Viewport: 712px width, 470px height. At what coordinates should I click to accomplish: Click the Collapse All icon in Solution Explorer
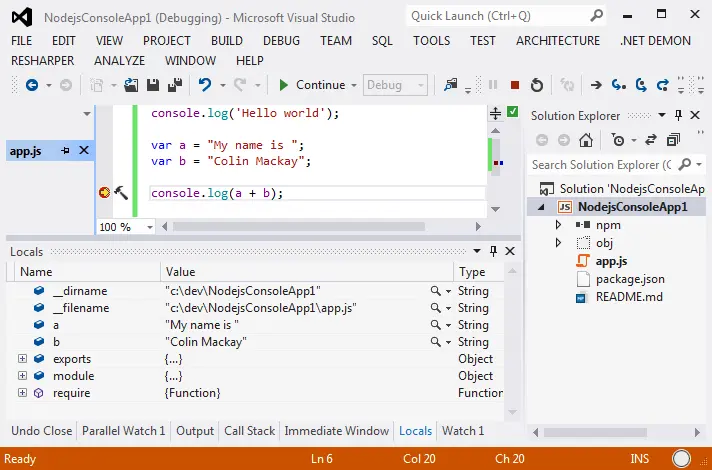click(x=673, y=140)
